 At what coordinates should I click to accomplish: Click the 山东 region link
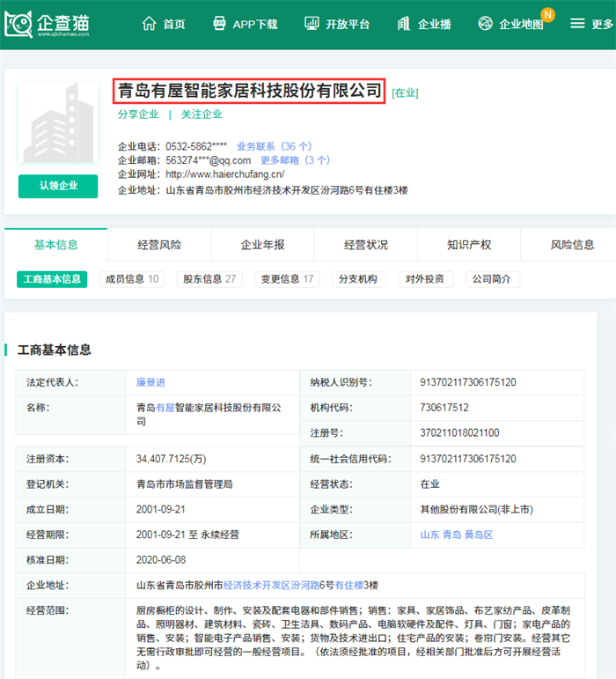pos(429,535)
